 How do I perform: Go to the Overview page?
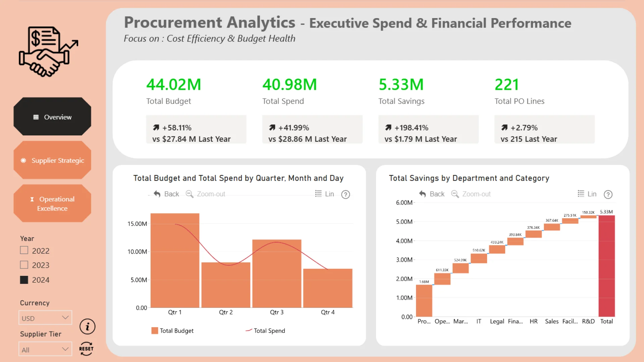point(52,117)
